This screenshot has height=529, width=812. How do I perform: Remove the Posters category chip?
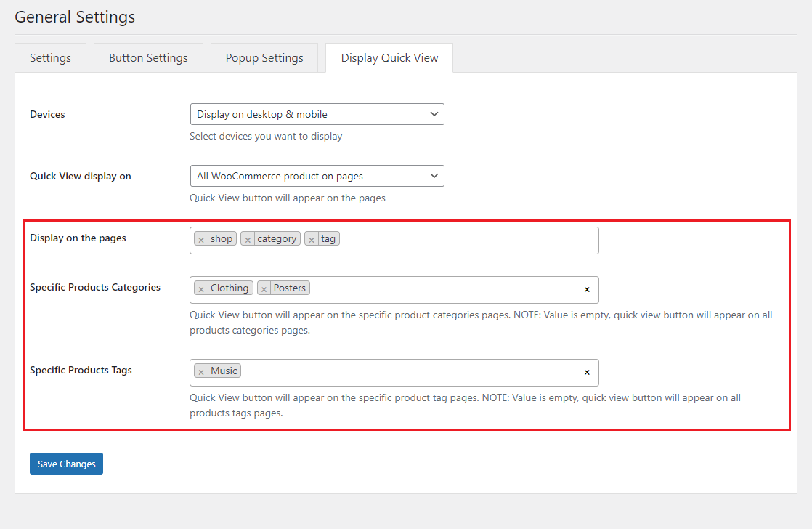264,288
